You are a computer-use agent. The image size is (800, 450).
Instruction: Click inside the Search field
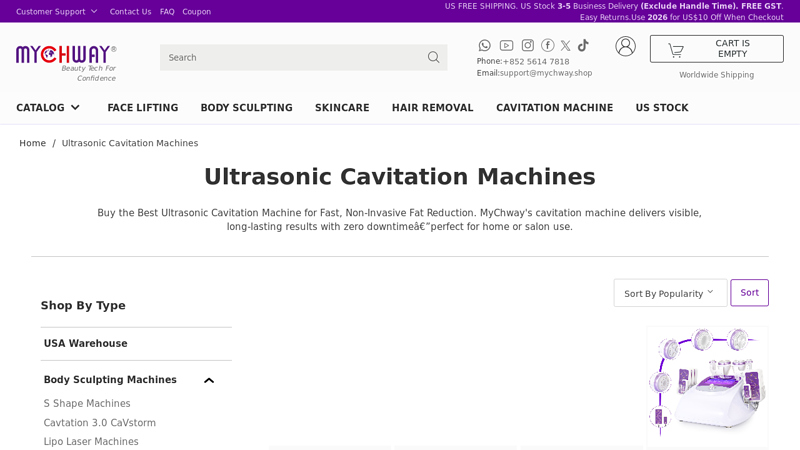304,57
